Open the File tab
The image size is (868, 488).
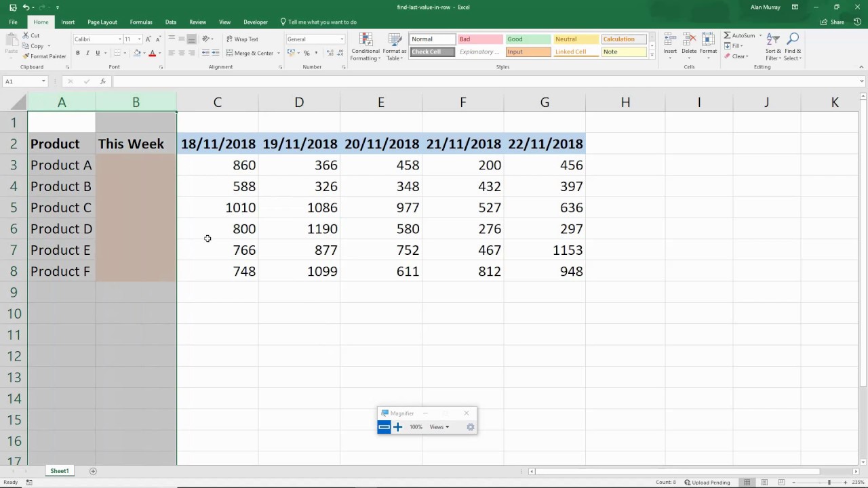coord(13,22)
